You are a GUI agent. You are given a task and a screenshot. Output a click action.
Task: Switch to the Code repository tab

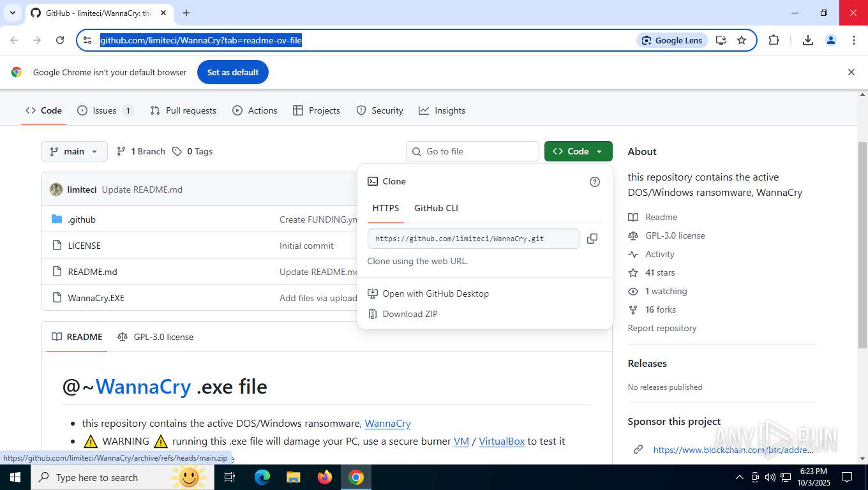pos(44,110)
